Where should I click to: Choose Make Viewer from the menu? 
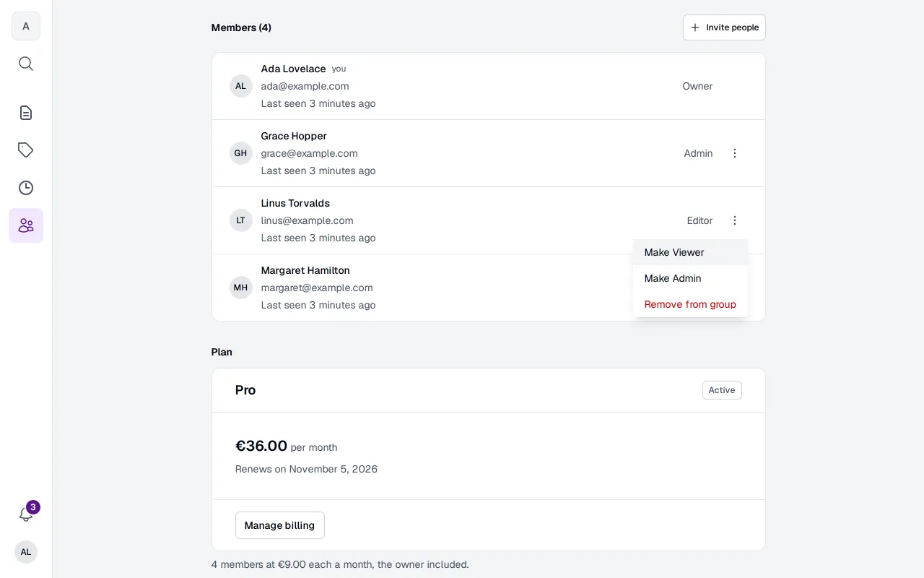(x=690, y=252)
